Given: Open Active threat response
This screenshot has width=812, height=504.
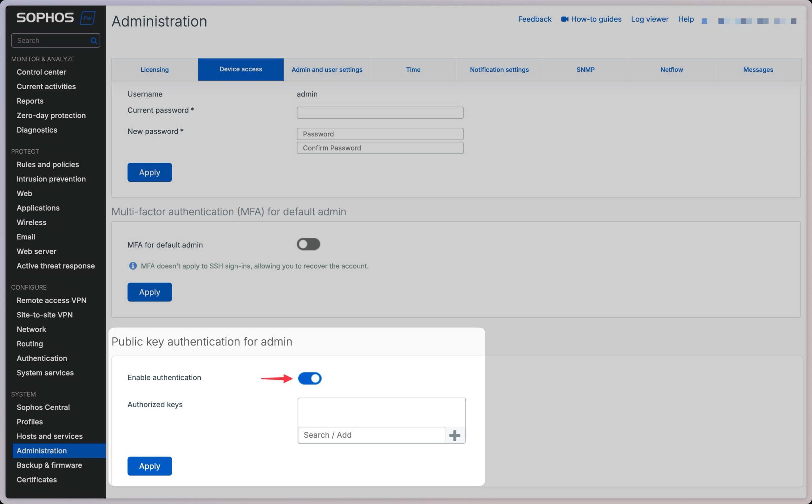Looking at the screenshot, I should (x=56, y=266).
